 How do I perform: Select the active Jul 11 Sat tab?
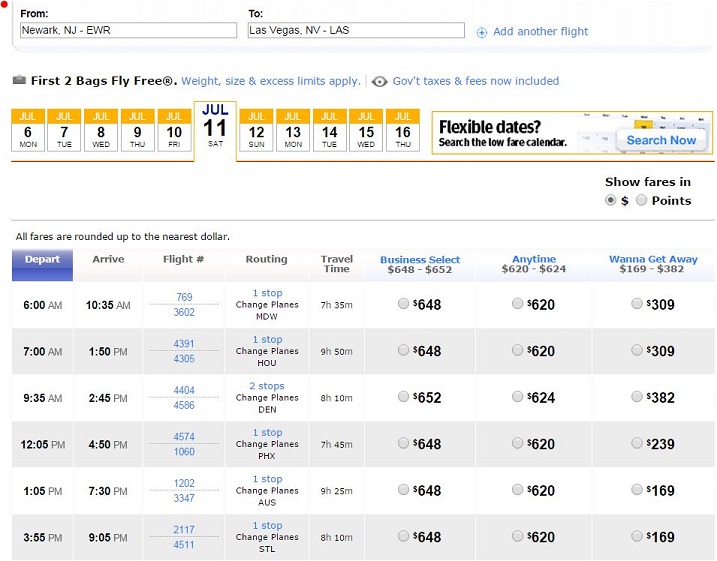coord(215,131)
